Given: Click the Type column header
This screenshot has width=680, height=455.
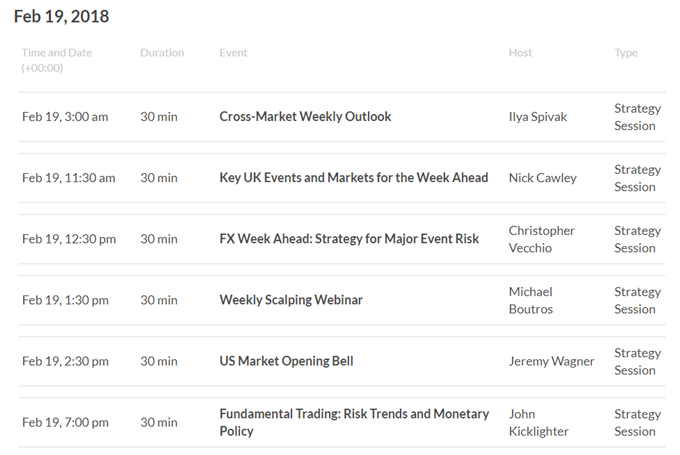Looking at the screenshot, I should pos(626,53).
